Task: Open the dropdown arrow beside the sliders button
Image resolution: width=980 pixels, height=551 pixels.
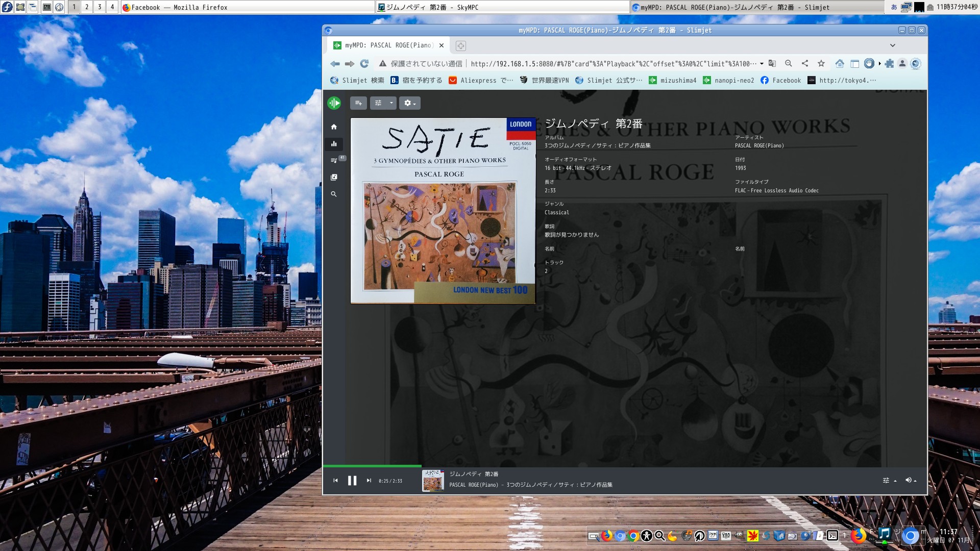Action: click(391, 103)
